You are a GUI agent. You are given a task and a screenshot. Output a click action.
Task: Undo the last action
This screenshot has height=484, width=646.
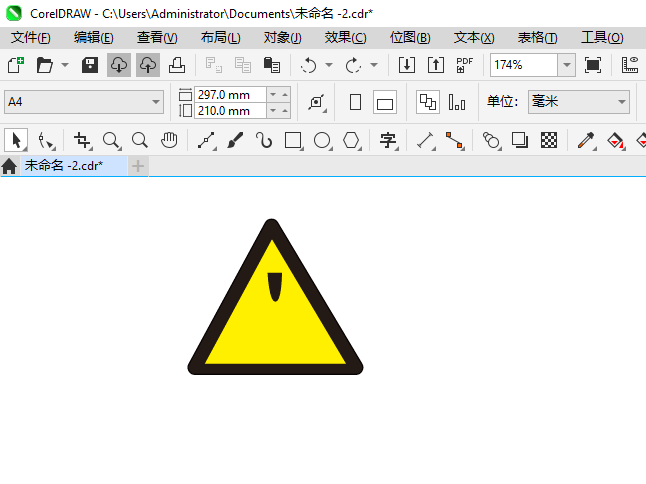[x=308, y=65]
